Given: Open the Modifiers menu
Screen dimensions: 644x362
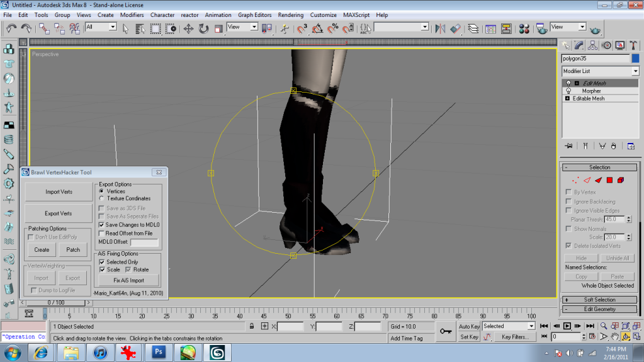Looking at the screenshot, I should click(132, 14).
